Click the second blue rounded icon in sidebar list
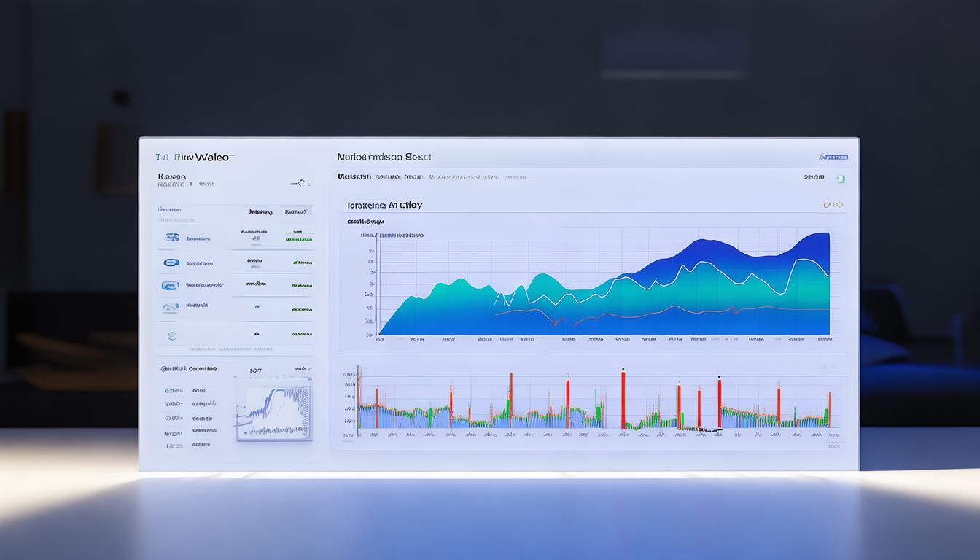 pos(171,262)
